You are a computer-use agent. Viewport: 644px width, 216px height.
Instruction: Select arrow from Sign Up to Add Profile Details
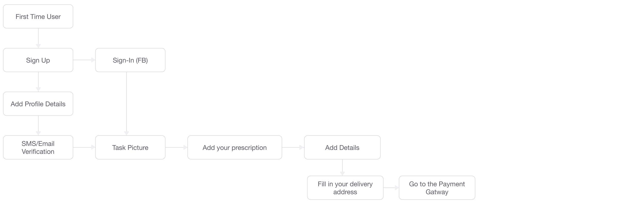coord(38,82)
